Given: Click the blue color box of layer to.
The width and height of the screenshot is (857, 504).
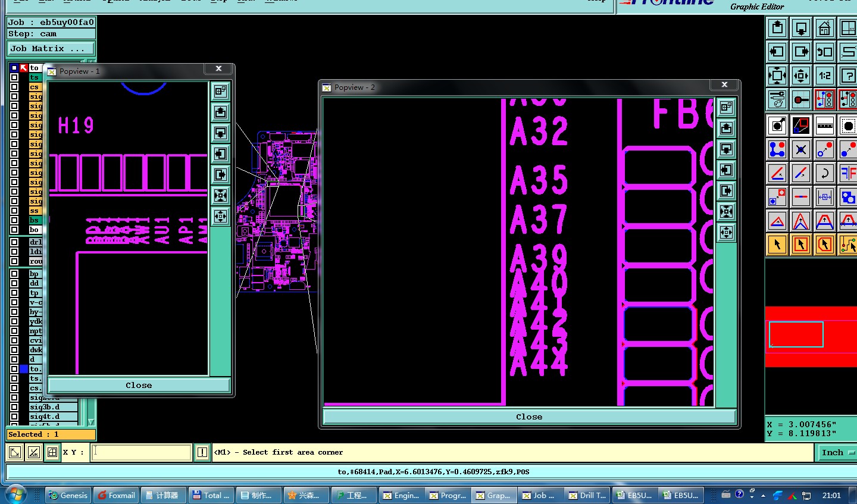Looking at the screenshot, I should [x=24, y=369].
